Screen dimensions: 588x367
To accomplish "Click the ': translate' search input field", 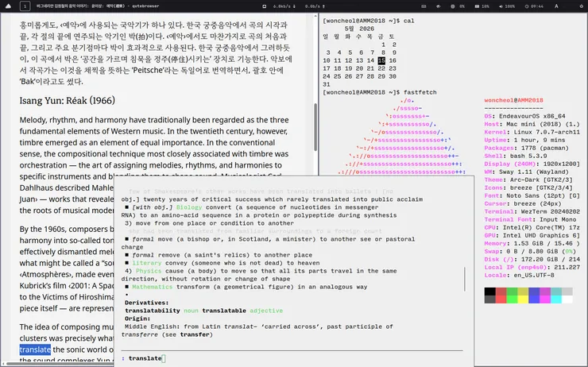I will pos(292,358).
